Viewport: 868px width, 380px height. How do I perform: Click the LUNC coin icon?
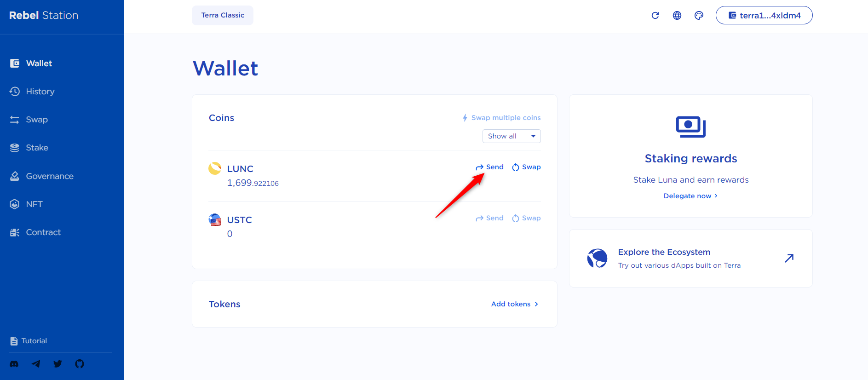pos(215,168)
